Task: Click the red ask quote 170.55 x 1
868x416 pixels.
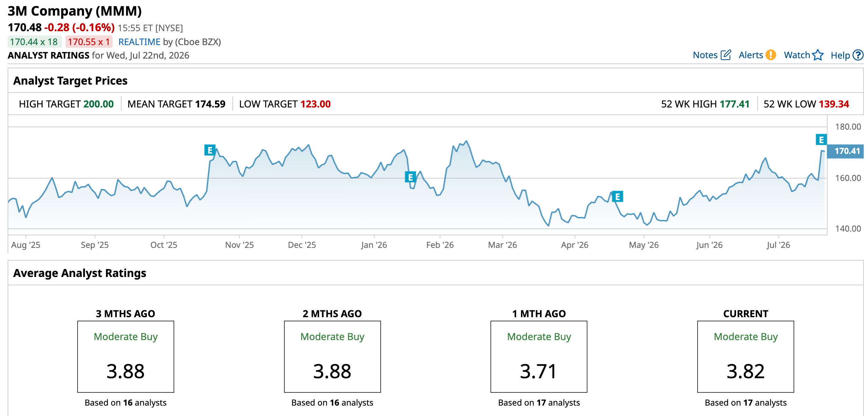Action: point(89,42)
